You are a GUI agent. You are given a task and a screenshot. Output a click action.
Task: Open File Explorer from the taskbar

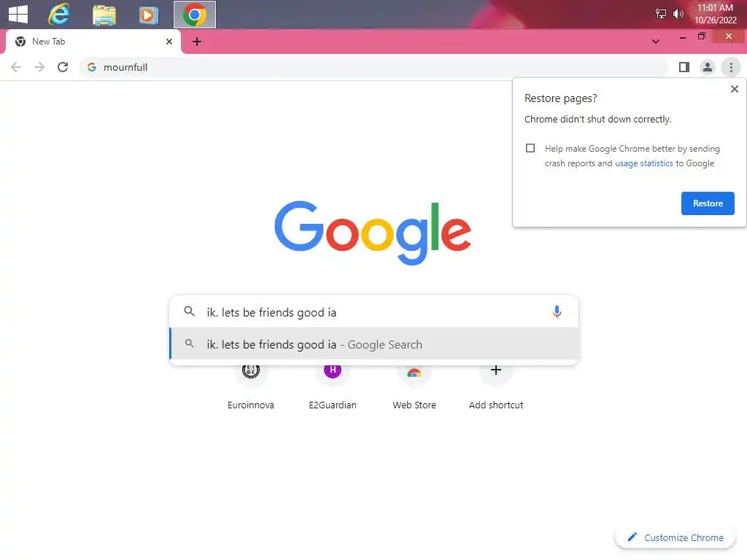pyautogui.click(x=104, y=15)
